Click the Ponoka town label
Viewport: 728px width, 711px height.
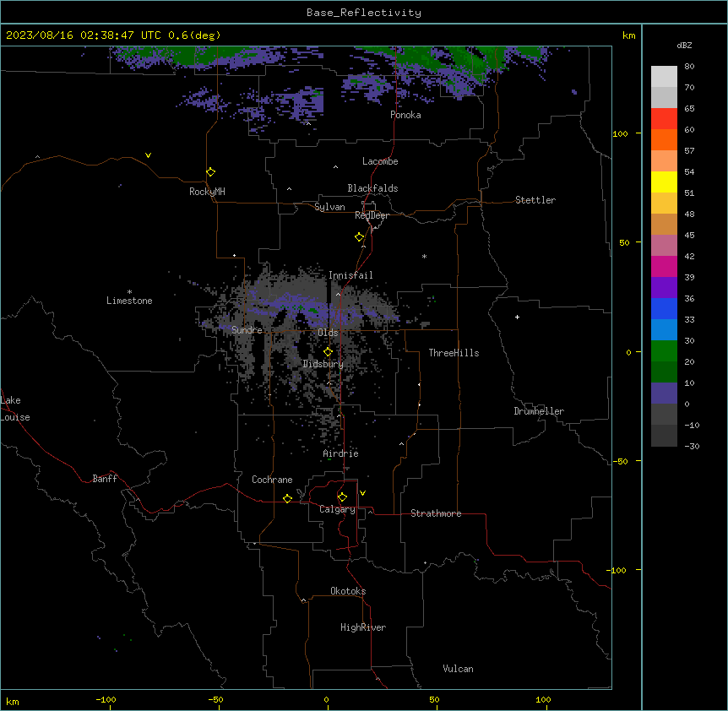[x=405, y=115]
